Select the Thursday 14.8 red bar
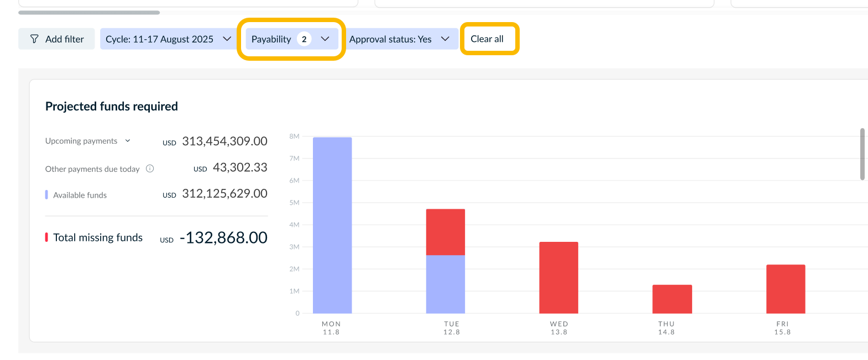Screen dimensions: 868x360 (672, 299)
